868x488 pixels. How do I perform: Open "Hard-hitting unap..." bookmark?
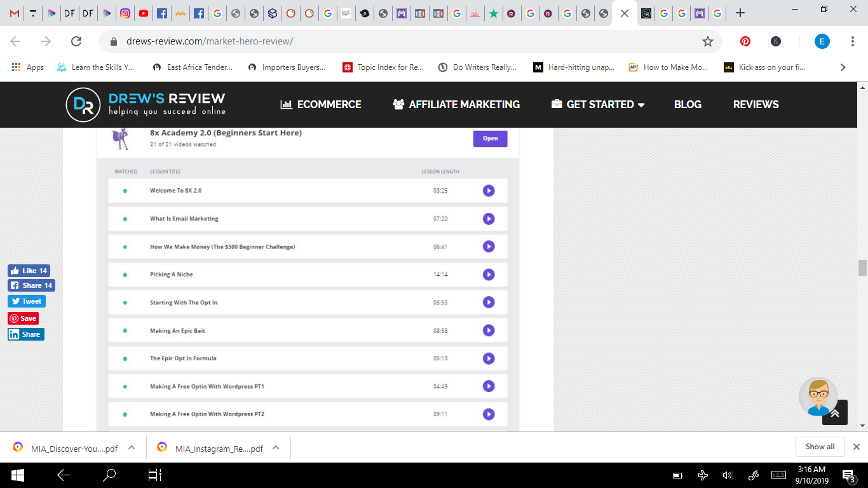pyautogui.click(x=574, y=67)
